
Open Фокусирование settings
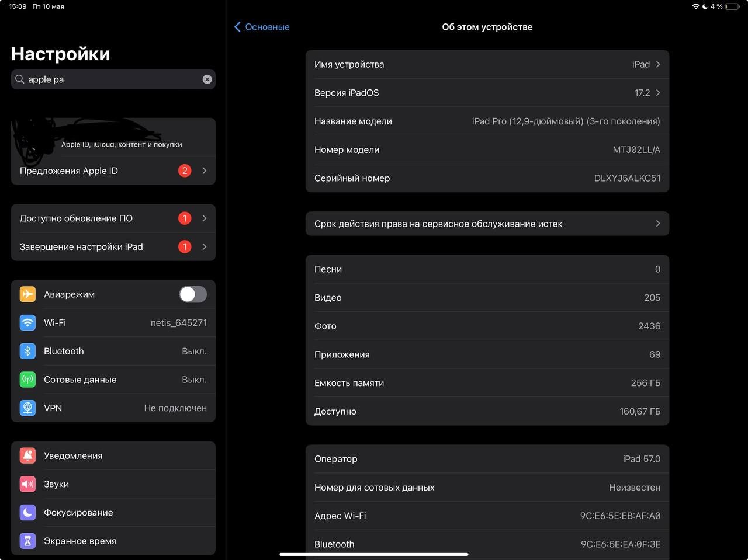[x=113, y=513]
